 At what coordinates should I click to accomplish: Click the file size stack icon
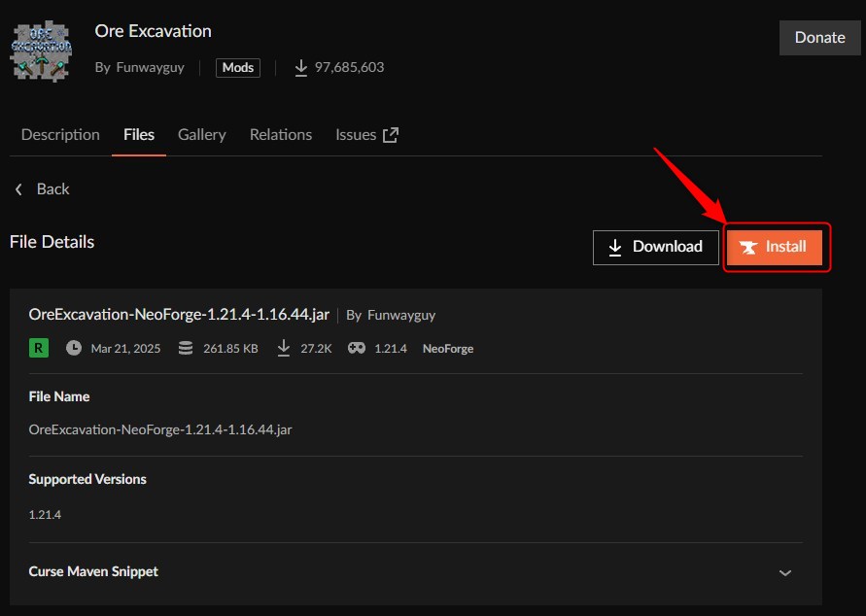coord(186,348)
